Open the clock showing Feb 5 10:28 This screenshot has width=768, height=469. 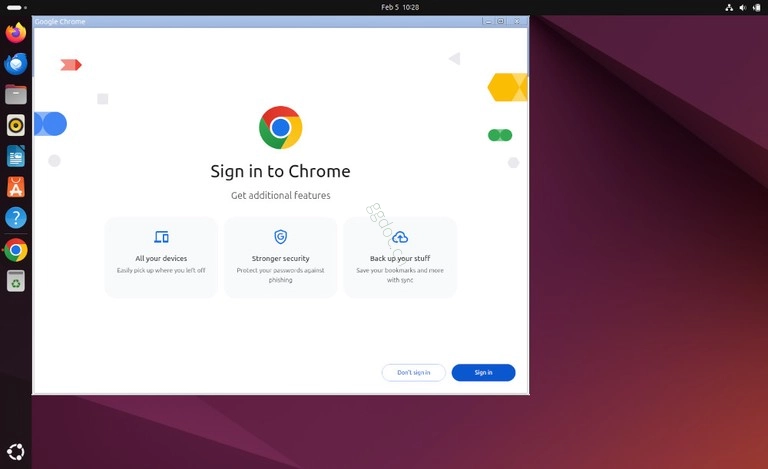coord(400,7)
